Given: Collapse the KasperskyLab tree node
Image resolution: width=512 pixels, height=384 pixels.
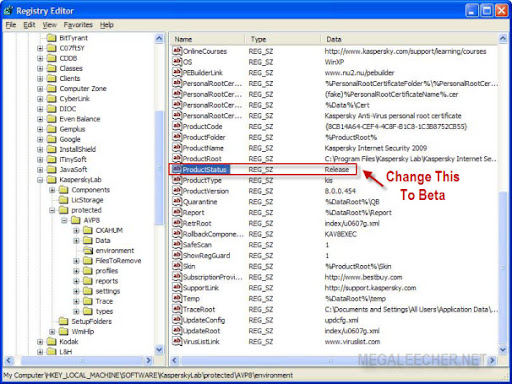Looking at the screenshot, I should click(40, 180).
